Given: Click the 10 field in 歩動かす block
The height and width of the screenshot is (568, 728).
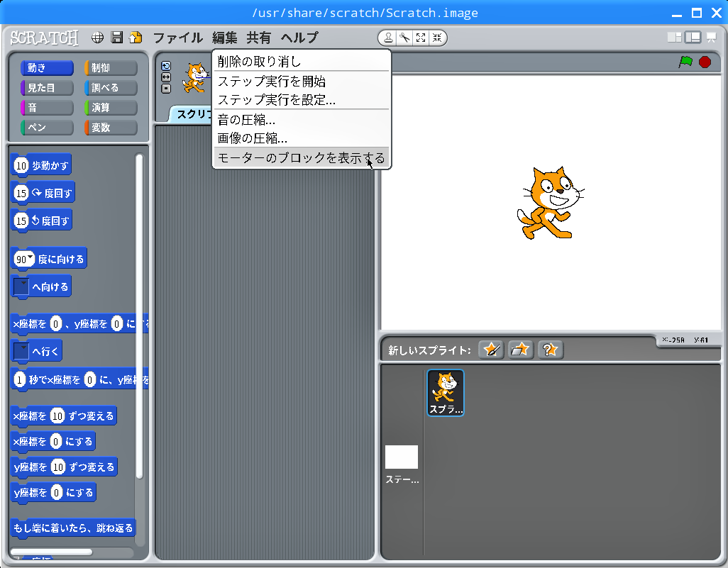Looking at the screenshot, I should click(21, 165).
